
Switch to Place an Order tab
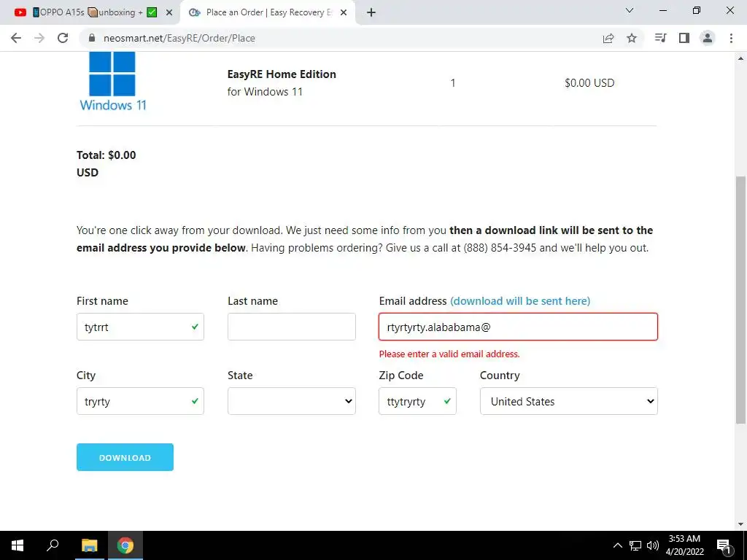pyautogui.click(x=268, y=12)
